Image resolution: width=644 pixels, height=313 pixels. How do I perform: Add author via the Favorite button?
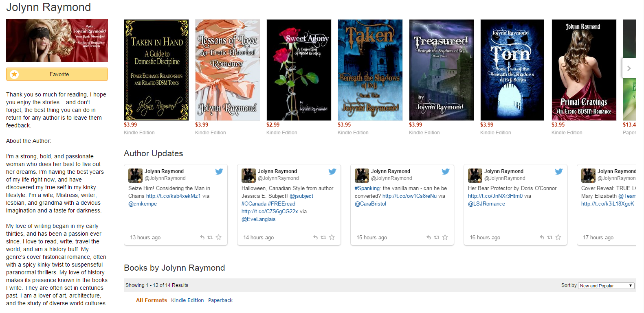[57, 74]
